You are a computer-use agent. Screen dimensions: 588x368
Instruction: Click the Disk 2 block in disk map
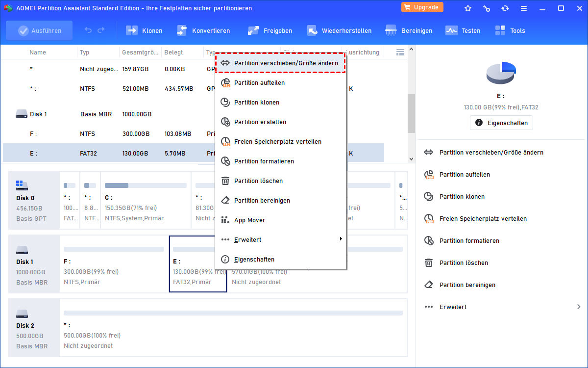(x=34, y=328)
